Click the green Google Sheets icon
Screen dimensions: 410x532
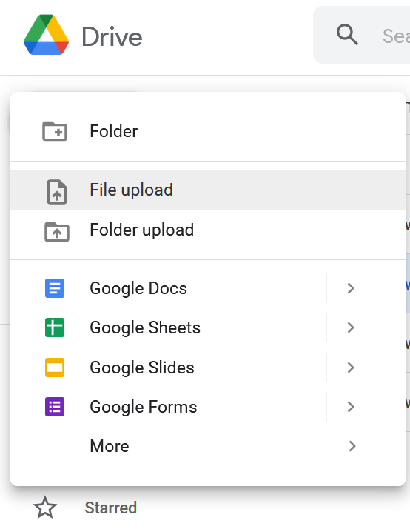55,327
